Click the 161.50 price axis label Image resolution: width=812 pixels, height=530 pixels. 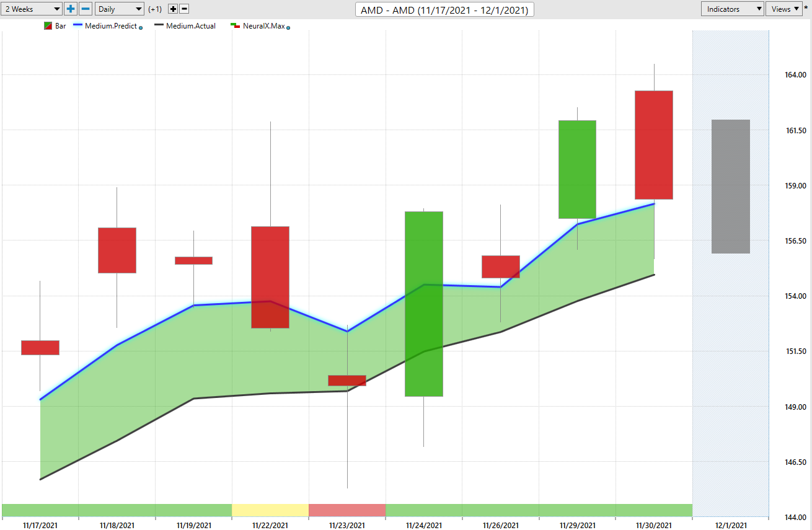795,131
